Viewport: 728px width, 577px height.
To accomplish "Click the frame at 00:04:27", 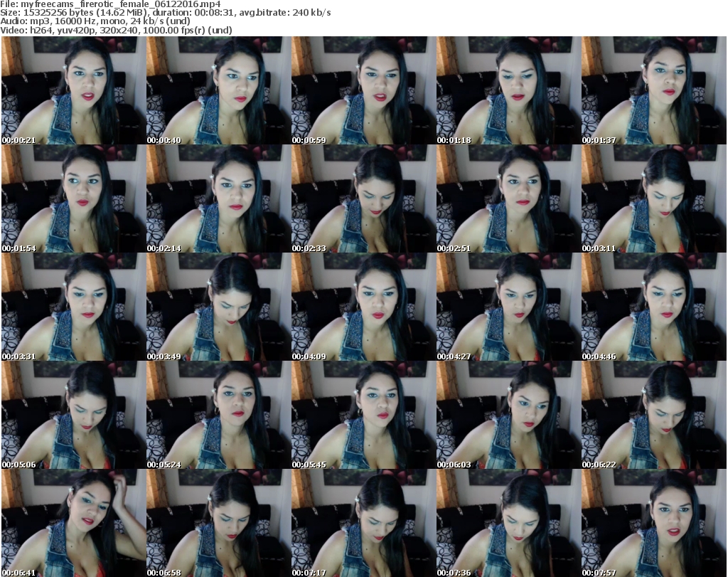I will [x=508, y=307].
